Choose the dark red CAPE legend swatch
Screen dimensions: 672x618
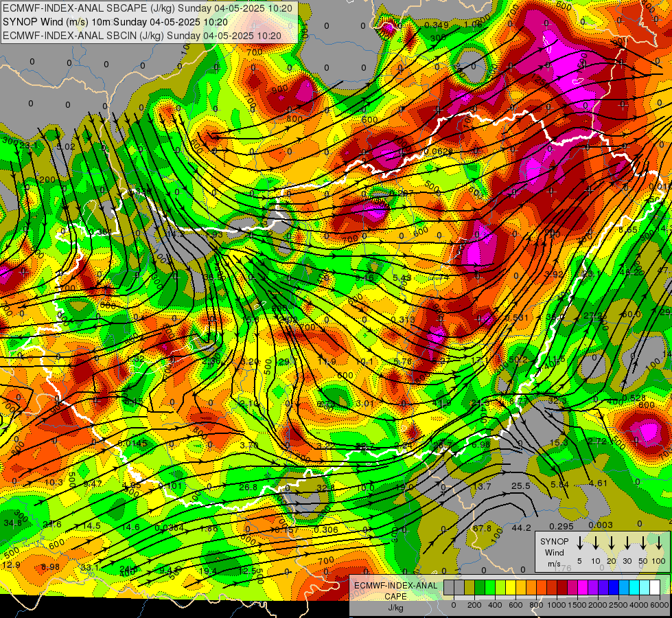(x=562, y=588)
